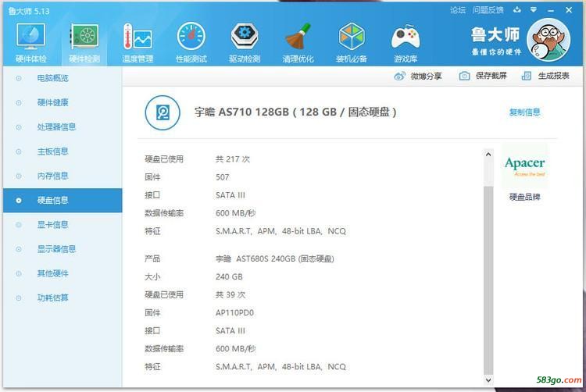
Task: Click the vertical scrollbar thumb
Action: (488, 280)
